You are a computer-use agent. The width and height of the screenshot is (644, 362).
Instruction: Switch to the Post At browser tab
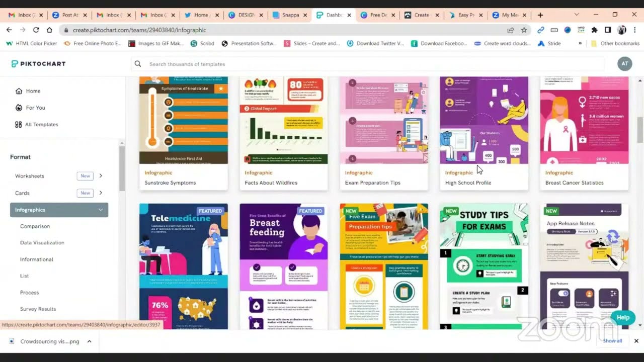(x=69, y=15)
